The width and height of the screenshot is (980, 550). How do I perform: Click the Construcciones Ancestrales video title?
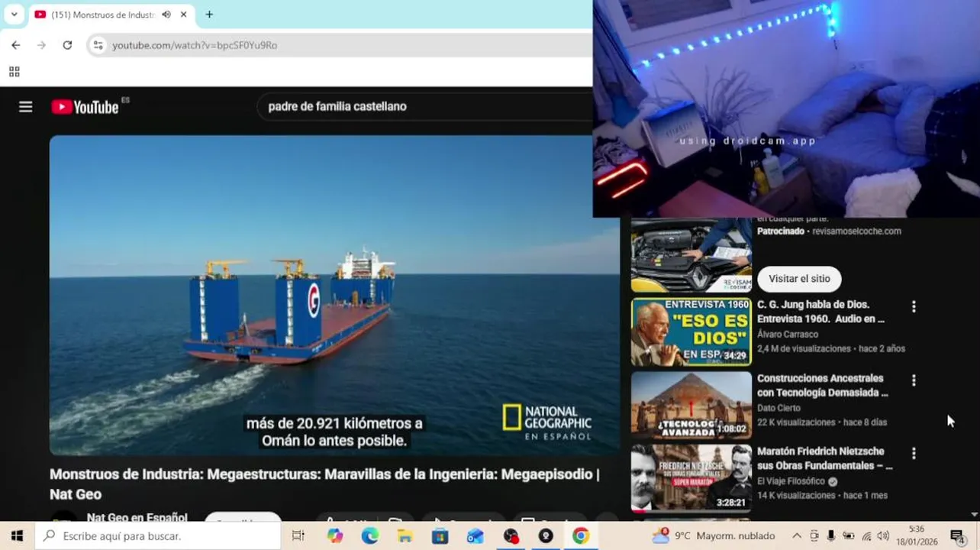coord(822,385)
